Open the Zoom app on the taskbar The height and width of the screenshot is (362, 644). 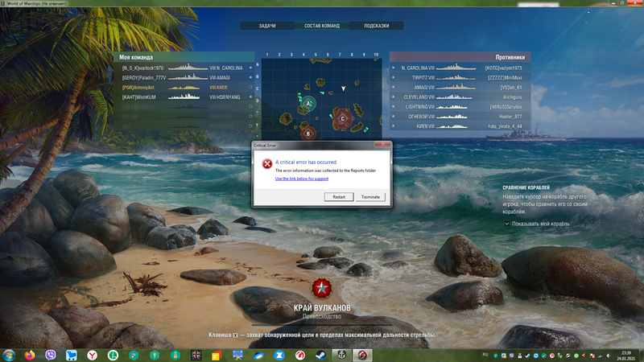click(x=279, y=355)
